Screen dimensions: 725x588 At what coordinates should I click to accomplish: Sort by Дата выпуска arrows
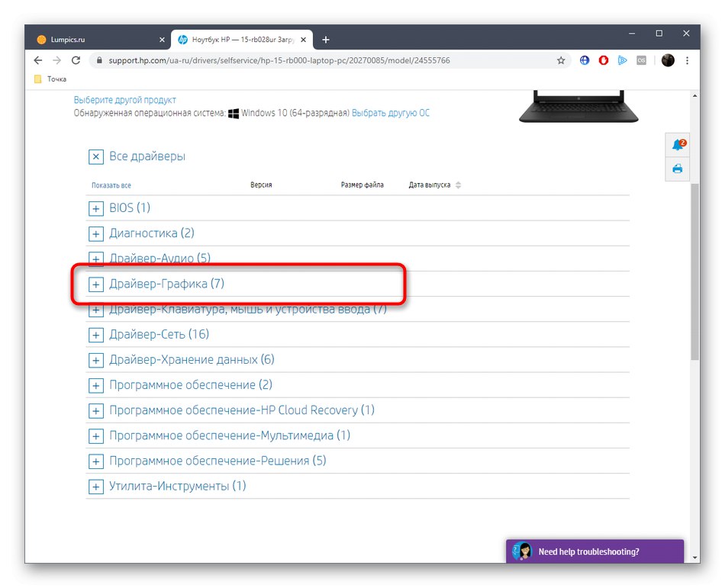458,185
